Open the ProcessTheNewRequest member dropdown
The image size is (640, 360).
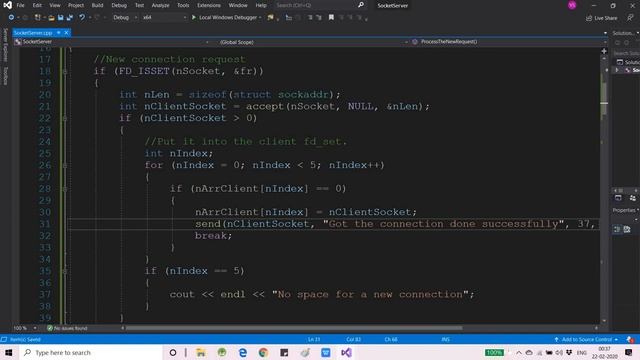tap(509, 42)
